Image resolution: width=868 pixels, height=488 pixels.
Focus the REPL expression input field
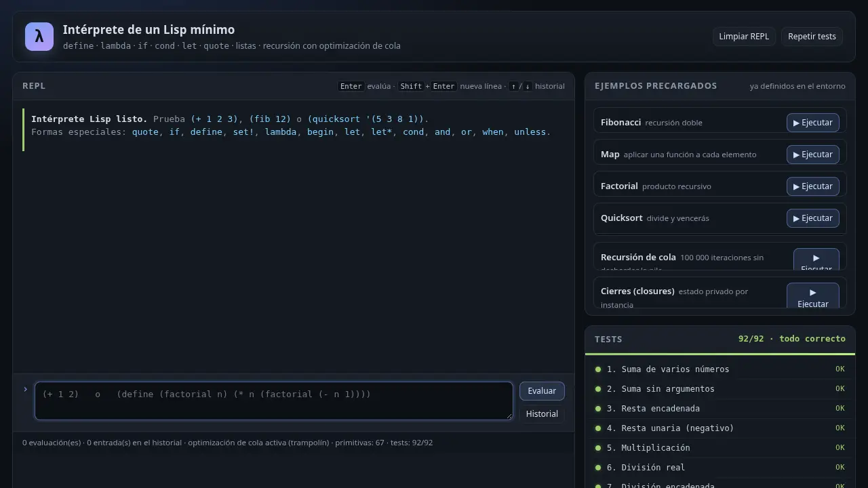click(274, 401)
